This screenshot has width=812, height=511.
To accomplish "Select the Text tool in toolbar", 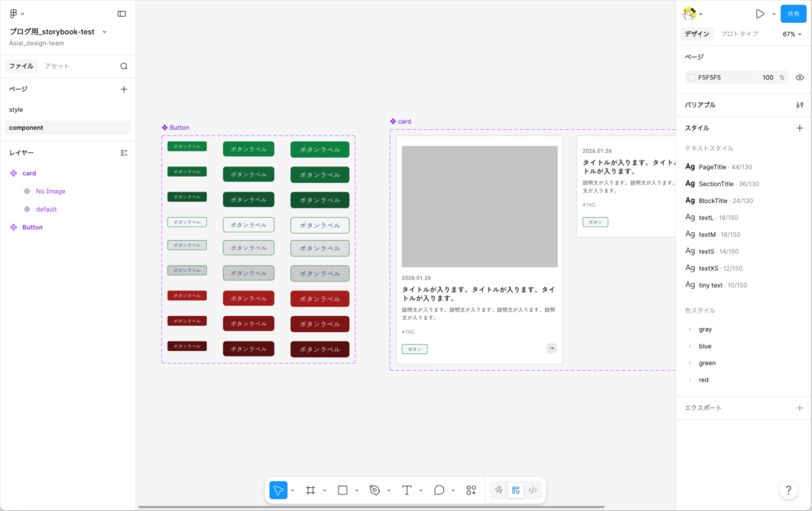I will (407, 490).
